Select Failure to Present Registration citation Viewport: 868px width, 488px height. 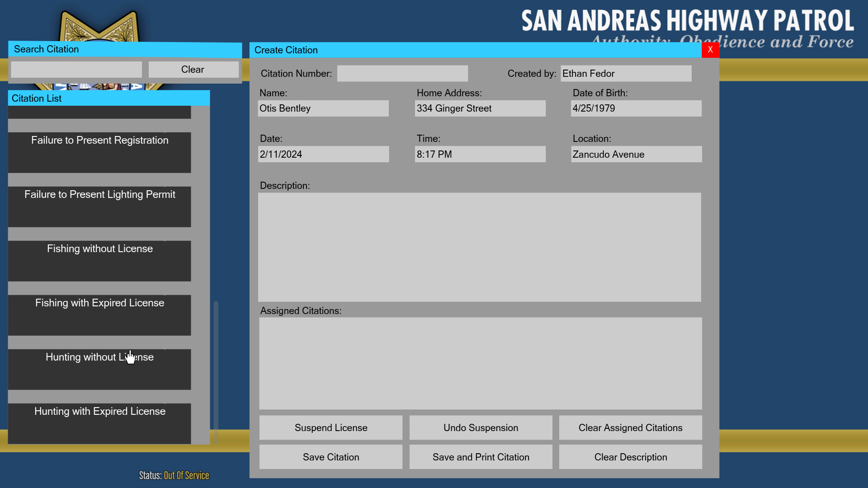click(x=99, y=152)
